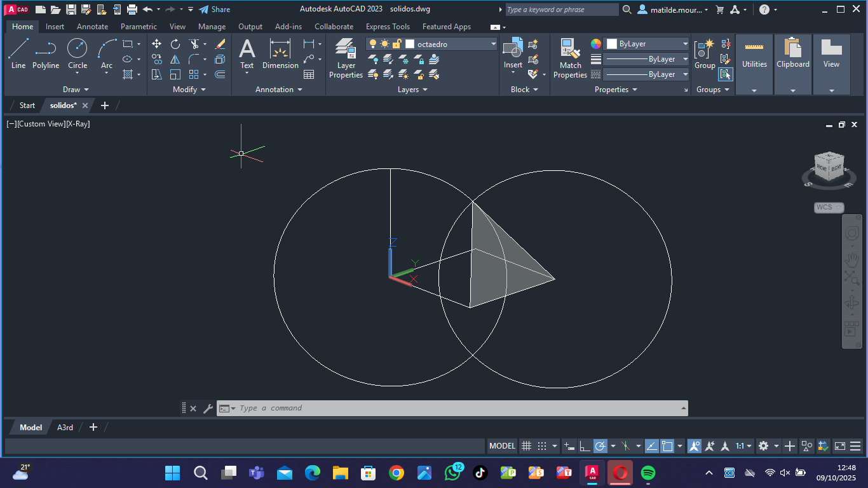Select the Line drawing tool
Screen dimensions: 868x488
(18, 53)
